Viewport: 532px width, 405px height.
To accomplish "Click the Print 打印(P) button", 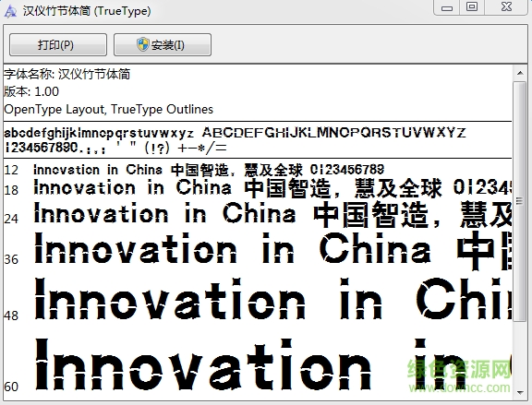I will [x=58, y=44].
